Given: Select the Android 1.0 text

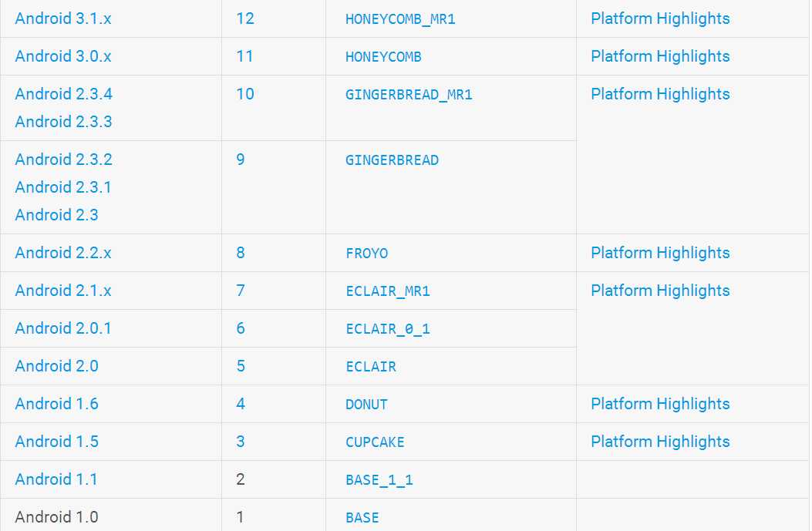Looking at the screenshot, I should [x=56, y=518].
